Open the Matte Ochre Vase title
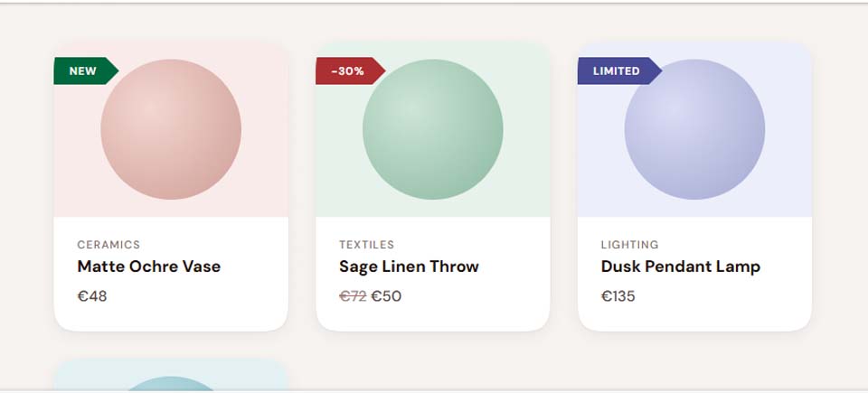Viewport: 868px width, 393px height. pyautogui.click(x=149, y=267)
